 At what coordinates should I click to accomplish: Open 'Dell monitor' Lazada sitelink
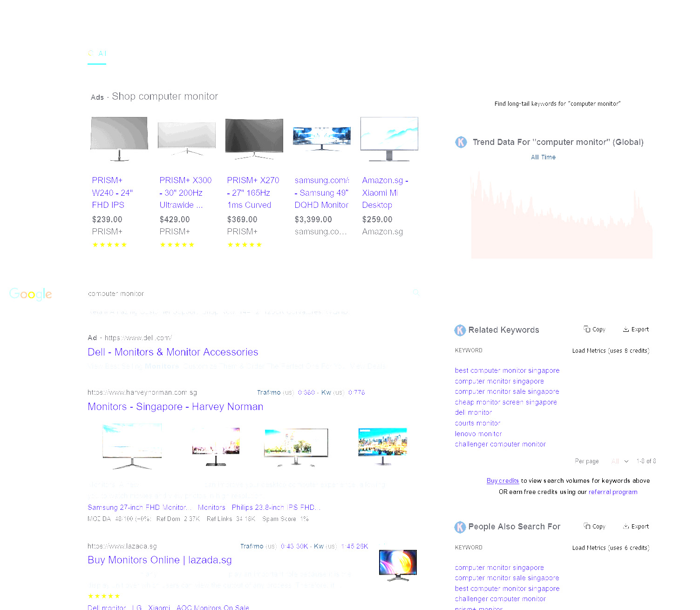pos(107,608)
